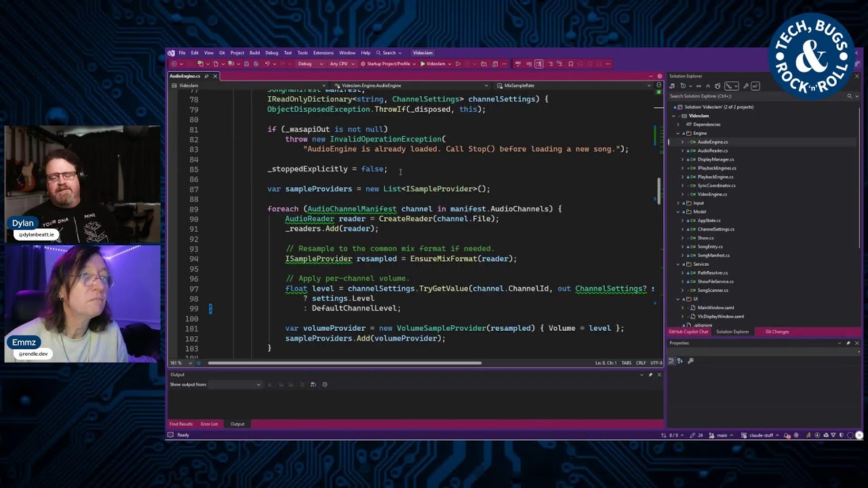The width and height of the screenshot is (868, 488).
Task: Open the editor zoom level dropdown
Action: point(181,363)
